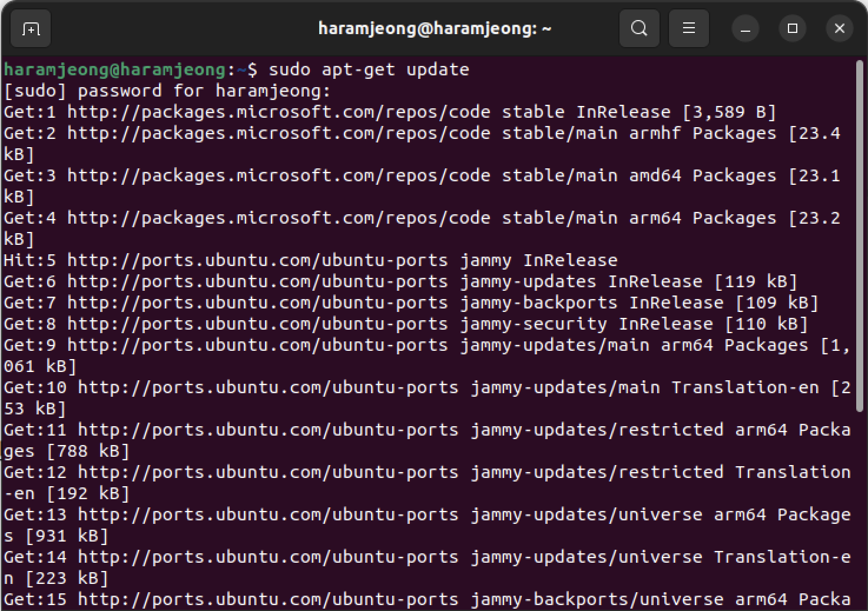Click the Get:15 jammy-backports/universe line
The width and height of the screenshot is (868, 611).
(x=427, y=599)
